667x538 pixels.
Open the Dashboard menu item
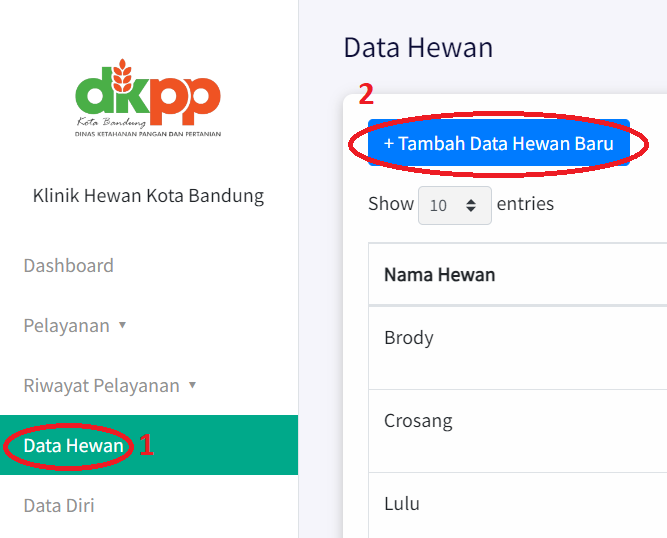(68, 266)
